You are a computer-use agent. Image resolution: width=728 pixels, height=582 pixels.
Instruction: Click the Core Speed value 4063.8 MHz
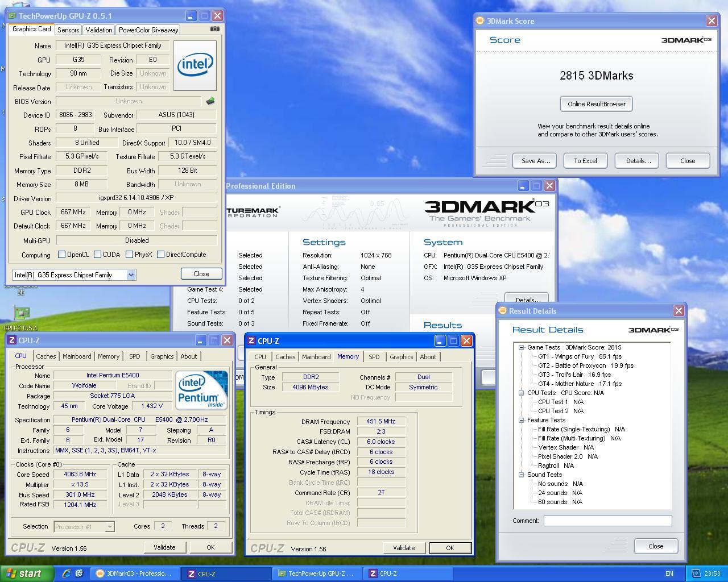click(80, 474)
